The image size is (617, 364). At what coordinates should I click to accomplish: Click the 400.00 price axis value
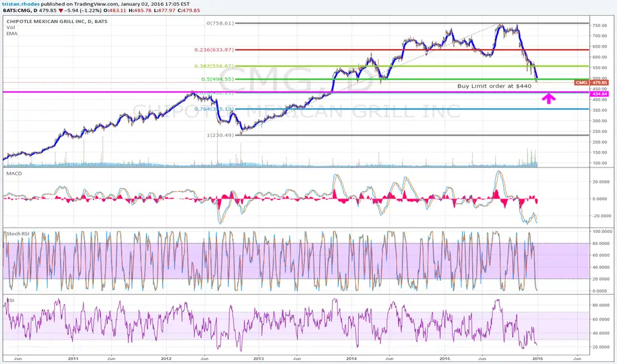(x=600, y=99)
